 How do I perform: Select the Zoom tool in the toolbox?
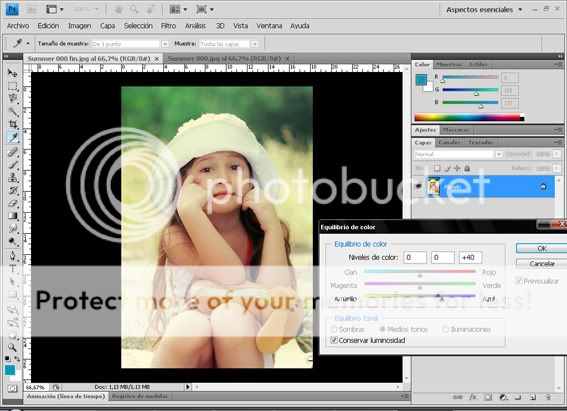[x=13, y=347]
